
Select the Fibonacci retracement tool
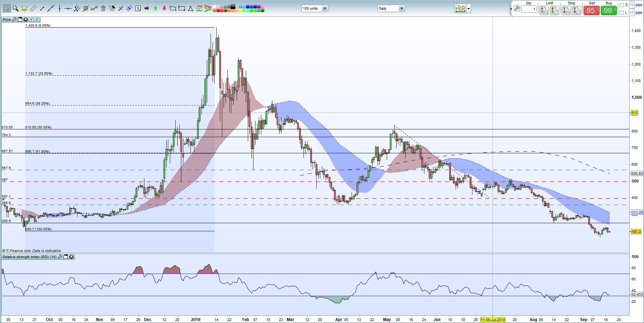pyautogui.click(x=86, y=8)
